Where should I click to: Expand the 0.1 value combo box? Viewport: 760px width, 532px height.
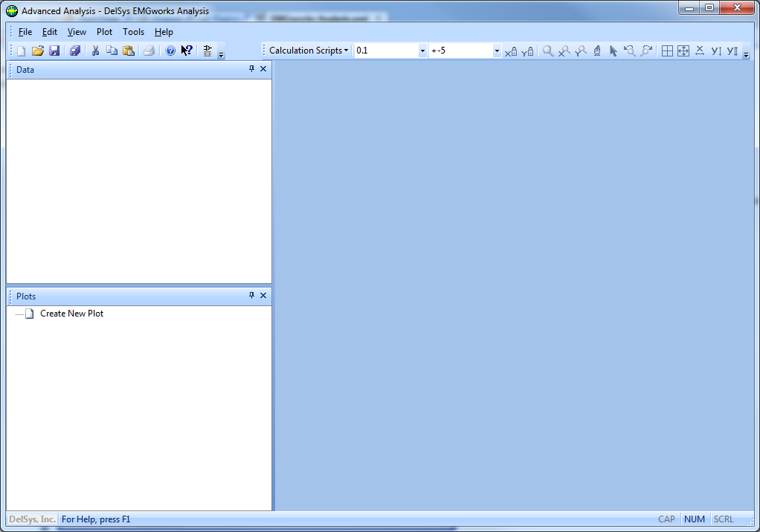point(422,51)
